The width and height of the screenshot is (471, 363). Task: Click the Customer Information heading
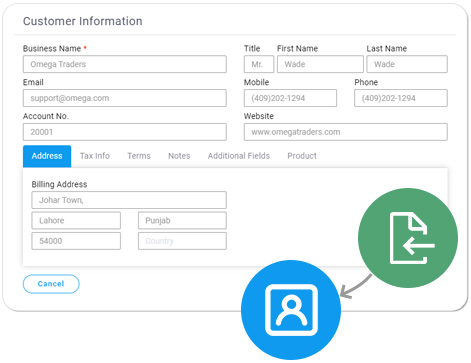click(83, 21)
